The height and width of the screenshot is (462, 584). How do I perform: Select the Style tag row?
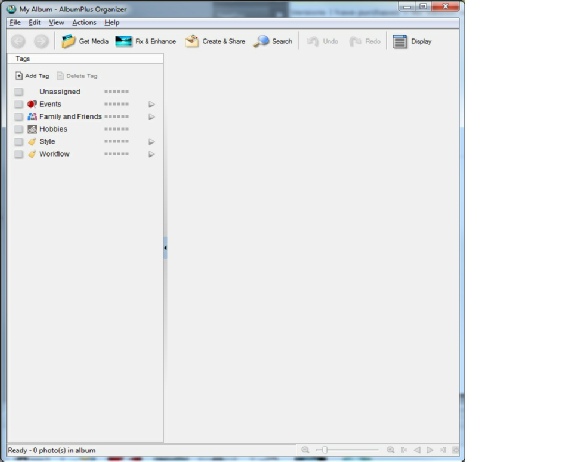[x=85, y=142]
